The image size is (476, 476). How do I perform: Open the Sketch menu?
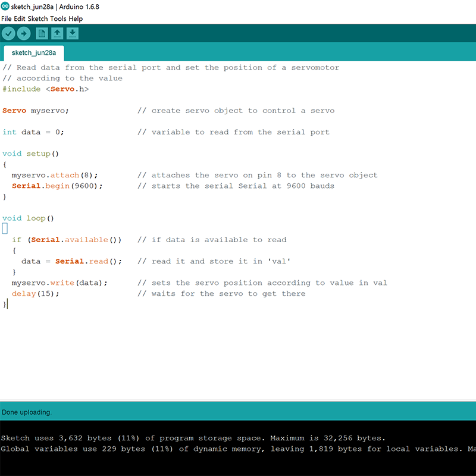point(37,18)
